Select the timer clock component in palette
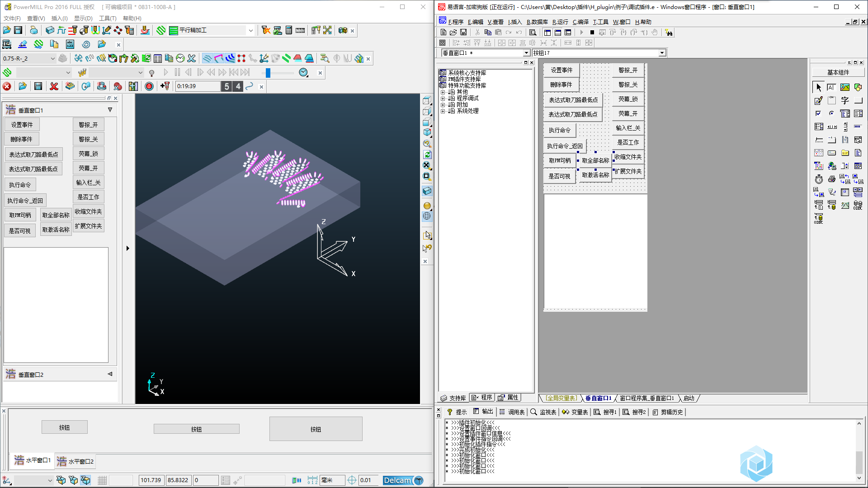Image resolution: width=868 pixels, height=488 pixels. click(x=819, y=179)
